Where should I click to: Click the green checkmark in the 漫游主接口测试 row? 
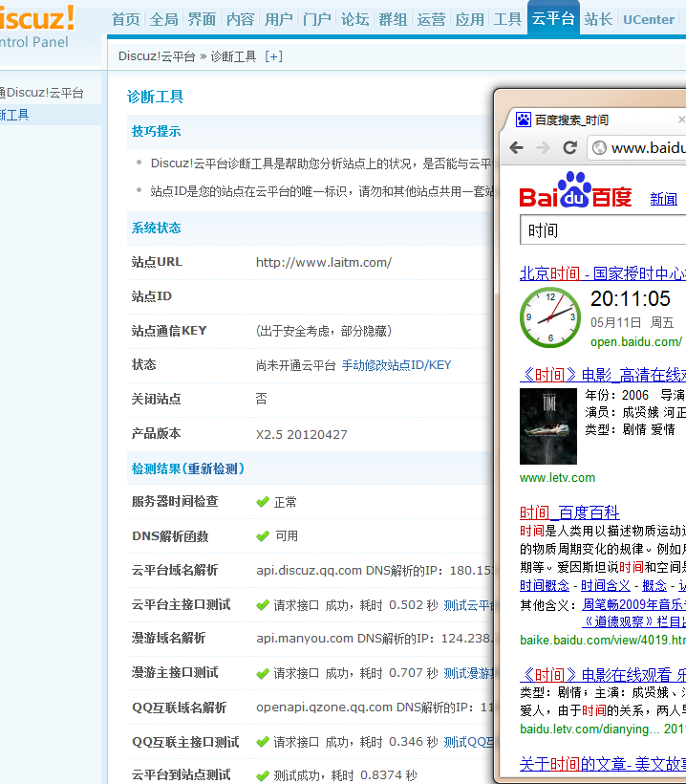(x=263, y=674)
